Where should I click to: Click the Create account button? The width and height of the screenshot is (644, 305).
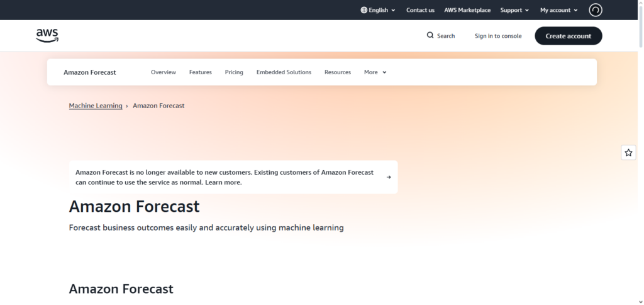569,36
